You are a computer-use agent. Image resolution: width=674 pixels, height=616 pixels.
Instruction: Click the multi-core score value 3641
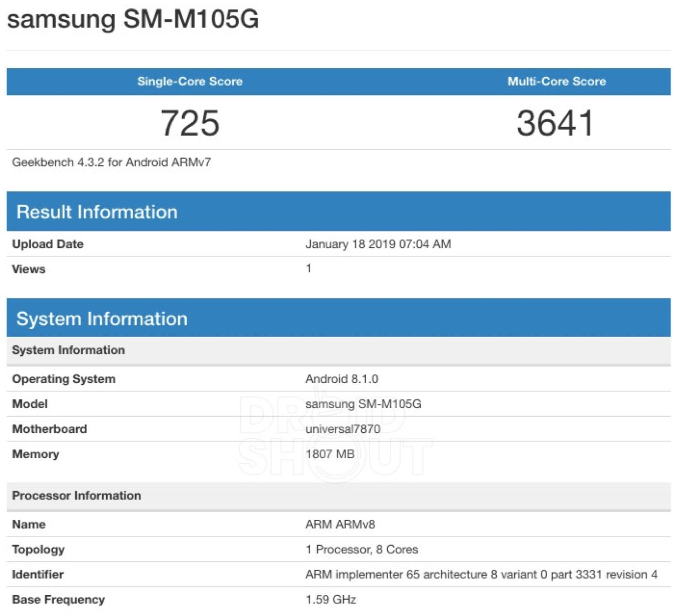(555, 123)
